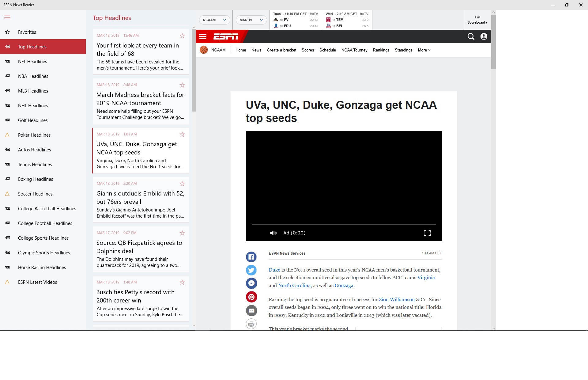Favorite the 'field of 68' article star
Screen dimensions: 588x380
[182, 36]
